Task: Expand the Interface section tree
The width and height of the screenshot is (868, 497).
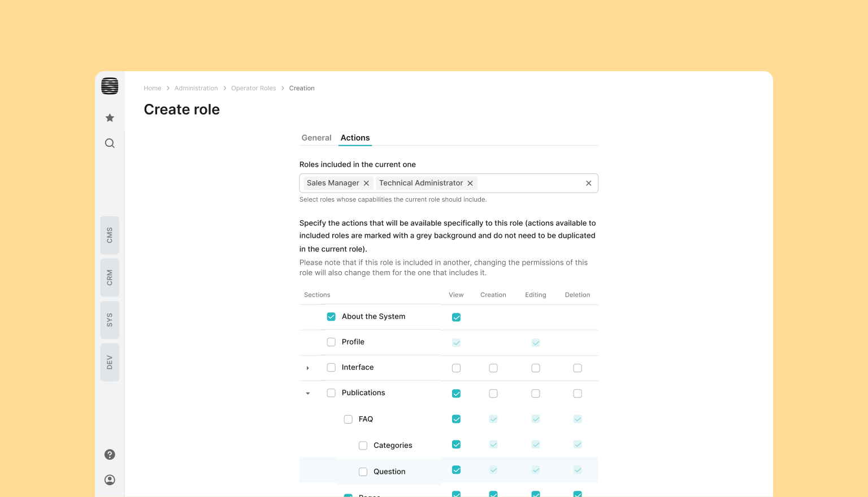Action: point(307,368)
